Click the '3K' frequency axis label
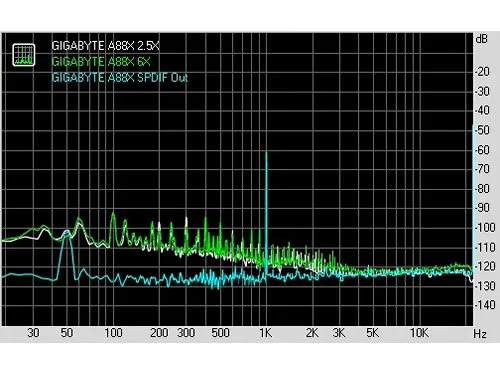 (339, 333)
